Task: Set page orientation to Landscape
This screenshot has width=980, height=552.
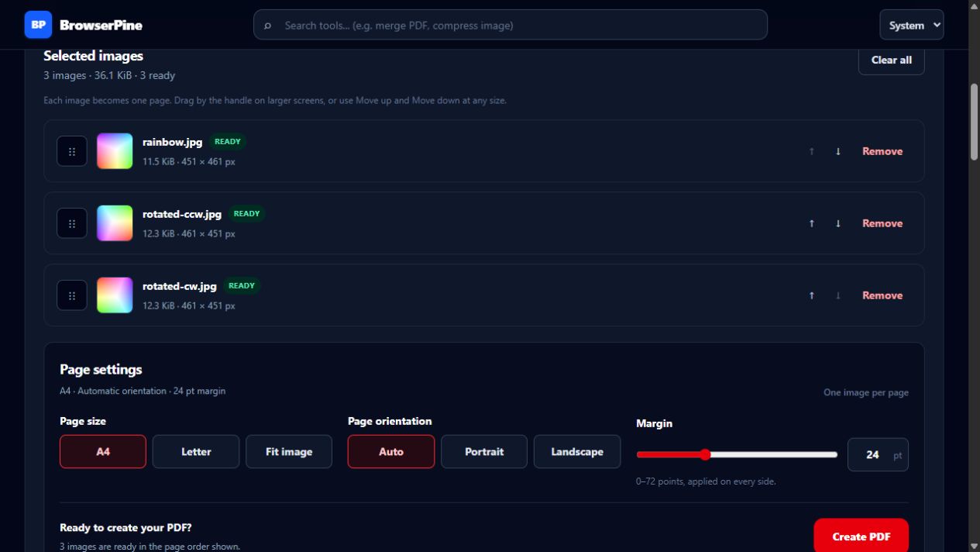Action: pyautogui.click(x=577, y=451)
